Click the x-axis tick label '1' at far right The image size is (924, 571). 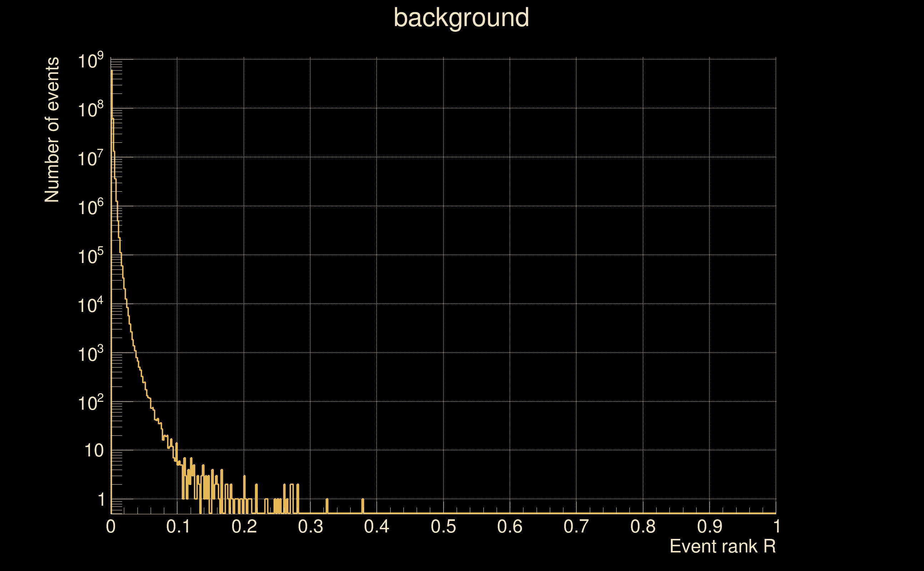point(777,526)
